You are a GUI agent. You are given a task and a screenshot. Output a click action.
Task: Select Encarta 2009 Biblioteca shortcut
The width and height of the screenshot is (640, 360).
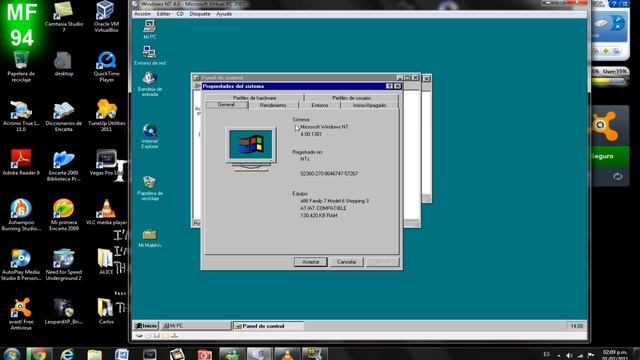[x=64, y=166]
